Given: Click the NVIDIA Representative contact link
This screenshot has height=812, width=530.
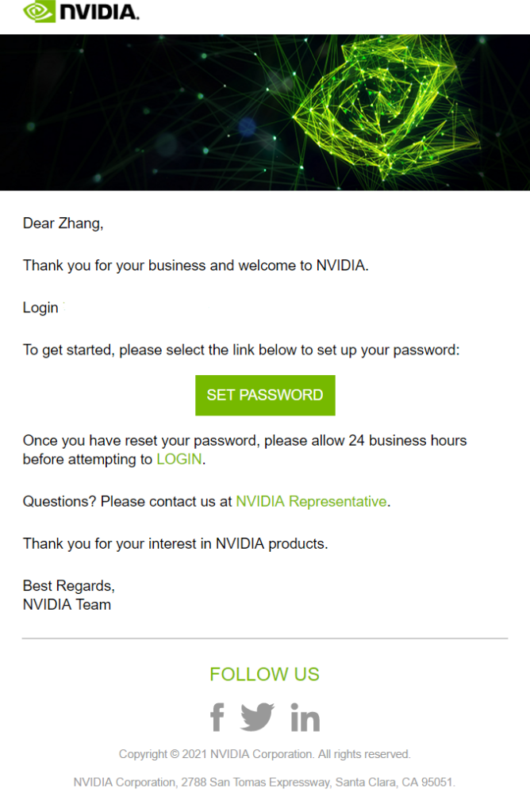Looking at the screenshot, I should click(310, 501).
